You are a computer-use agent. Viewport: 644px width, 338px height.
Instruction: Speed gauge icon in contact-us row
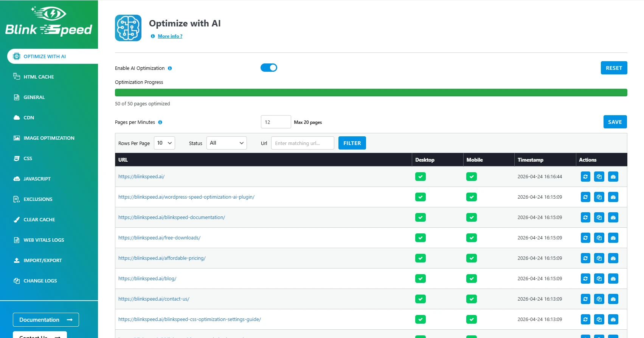point(613,299)
